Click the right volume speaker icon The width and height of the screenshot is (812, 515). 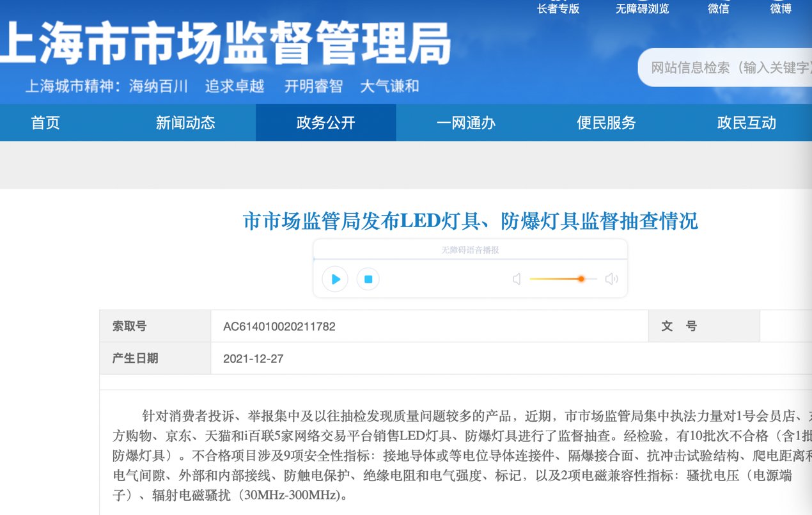(611, 278)
